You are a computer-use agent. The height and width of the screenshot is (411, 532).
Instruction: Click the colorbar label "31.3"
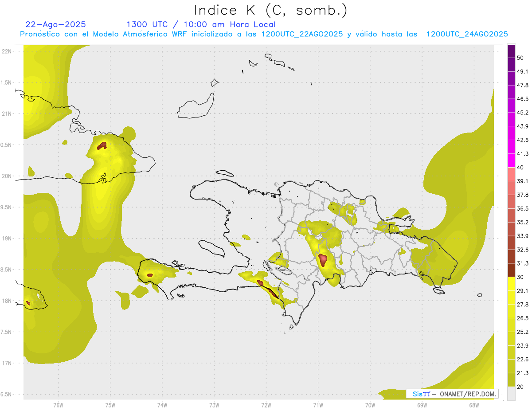[x=523, y=263]
